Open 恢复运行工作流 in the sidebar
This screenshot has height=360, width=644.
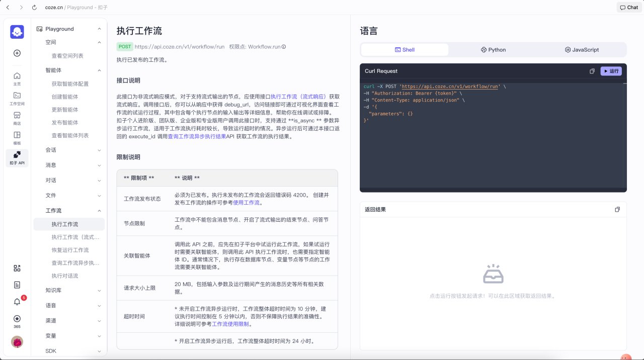point(69,250)
